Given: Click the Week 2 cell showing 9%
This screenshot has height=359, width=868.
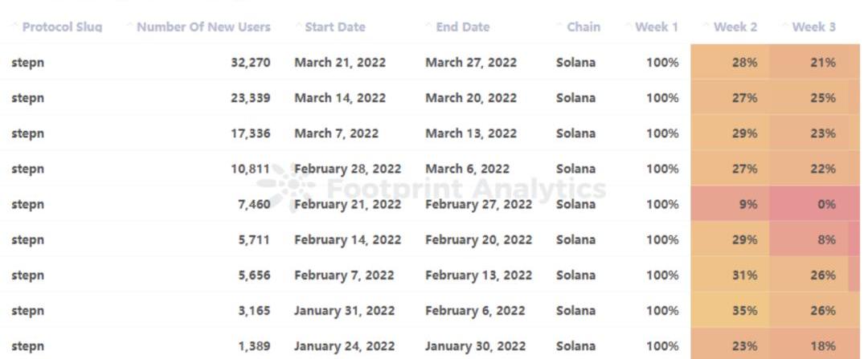Looking at the screenshot, I should [x=747, y=204].
